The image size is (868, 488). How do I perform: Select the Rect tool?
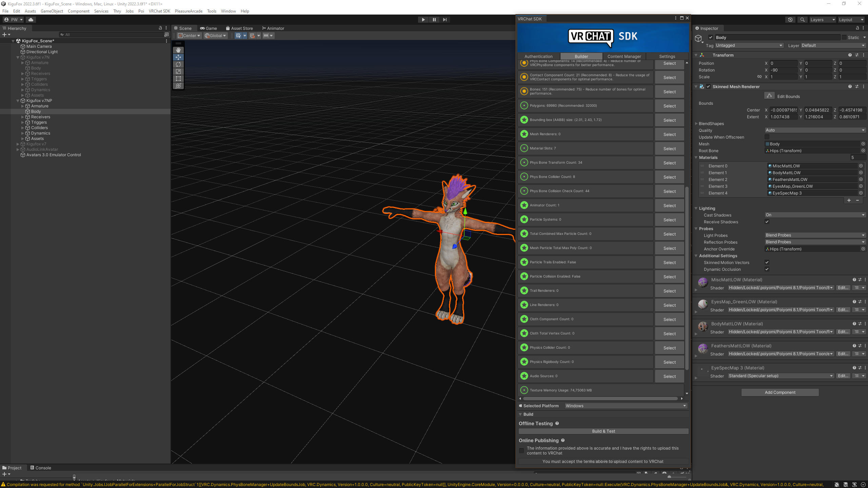tap(179, 79)
